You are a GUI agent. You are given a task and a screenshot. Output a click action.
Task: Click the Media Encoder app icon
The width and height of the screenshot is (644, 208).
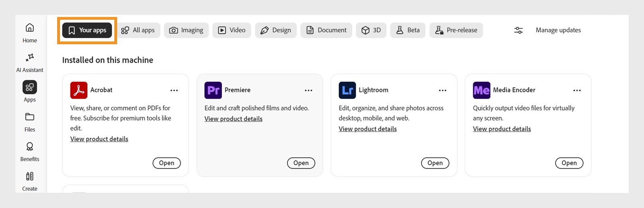click(x=481, y=90)
